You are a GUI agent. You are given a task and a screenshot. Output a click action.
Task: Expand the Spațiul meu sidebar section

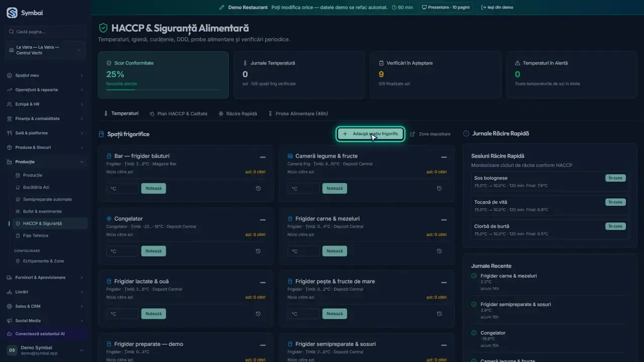point(46,75)
